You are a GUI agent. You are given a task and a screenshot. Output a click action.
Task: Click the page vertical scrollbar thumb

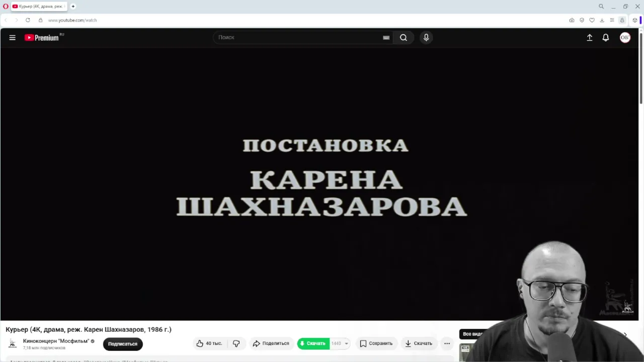(641, 67)
